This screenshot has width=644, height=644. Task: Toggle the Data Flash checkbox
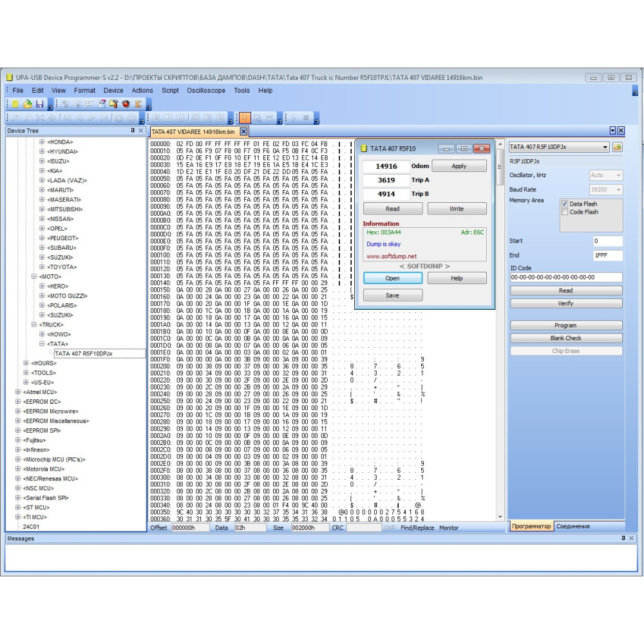coord(565,204)
